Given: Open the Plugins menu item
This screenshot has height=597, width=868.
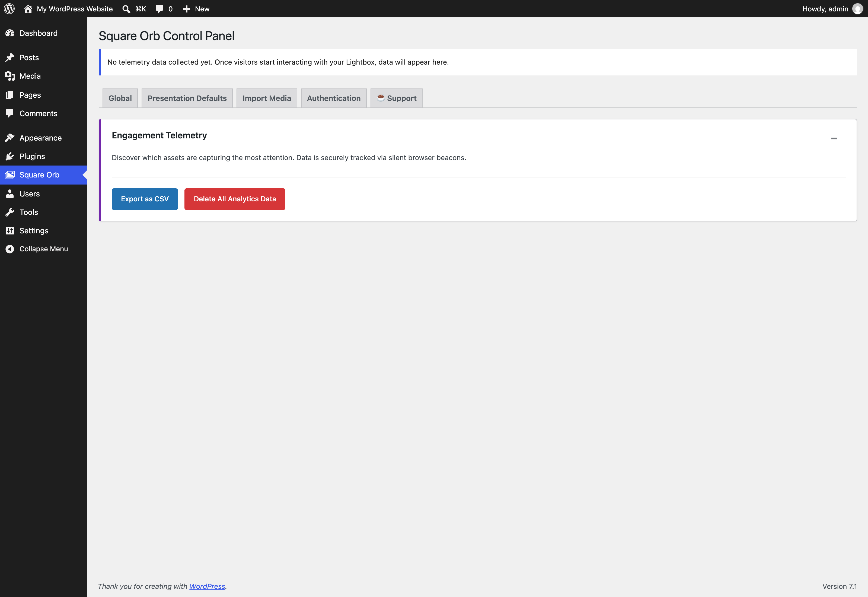Looking at the screenshot, I should click(x=43, y=156).
